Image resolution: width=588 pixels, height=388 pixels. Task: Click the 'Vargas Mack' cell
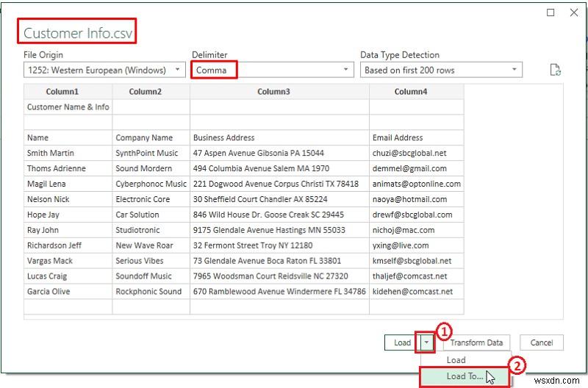coord(68,261)
